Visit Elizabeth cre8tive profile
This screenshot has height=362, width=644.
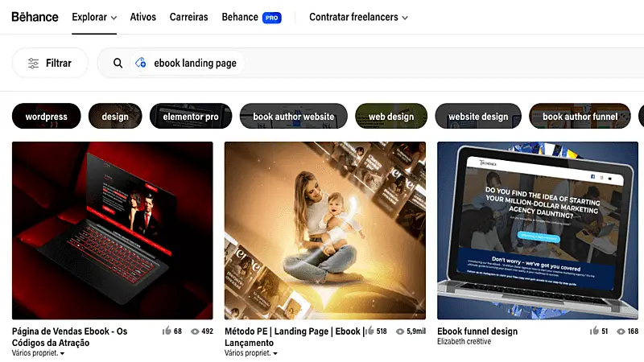pos(464,341)
